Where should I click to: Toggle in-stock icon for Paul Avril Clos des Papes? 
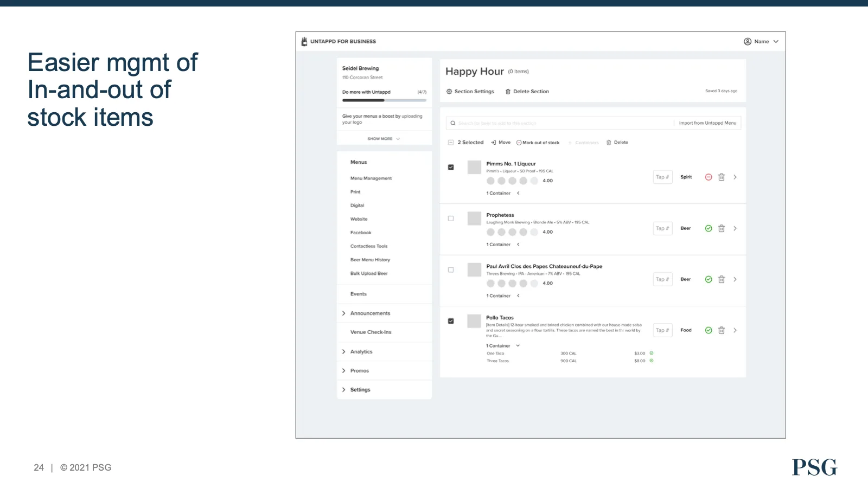[709, 279]
